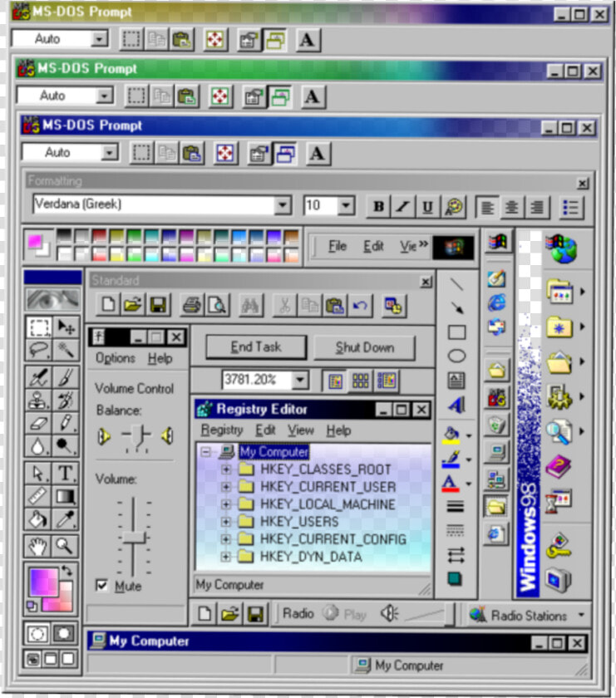Click the Print icon in Standard toolbar
Viewport: 616px width, 698px height.
192,306
